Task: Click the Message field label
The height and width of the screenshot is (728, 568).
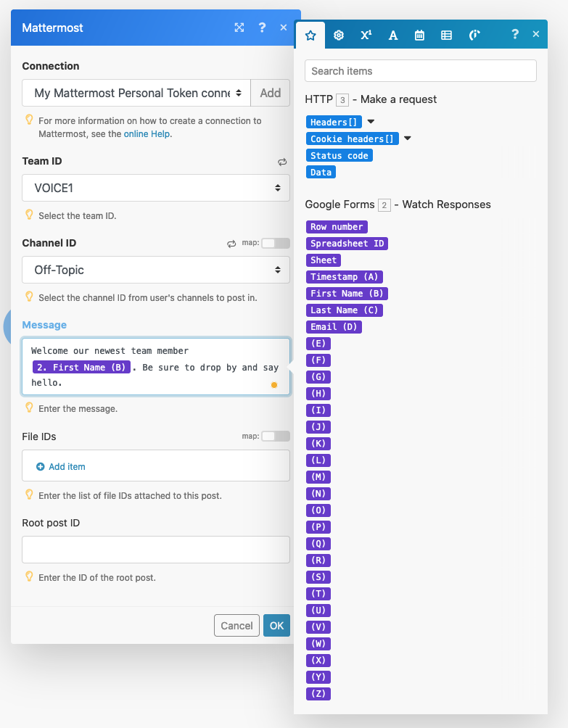Action: [x=44, y=325]
